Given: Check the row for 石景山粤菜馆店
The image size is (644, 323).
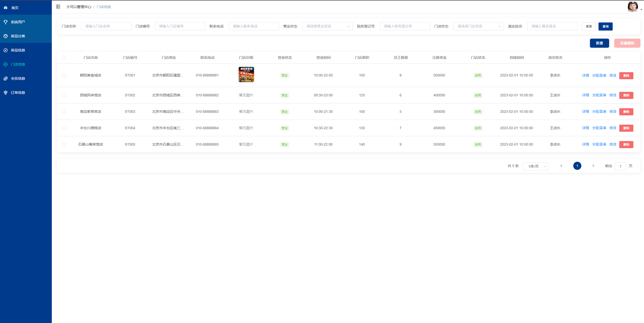Looking at the screenshot, I should click(x=64, y=144).
